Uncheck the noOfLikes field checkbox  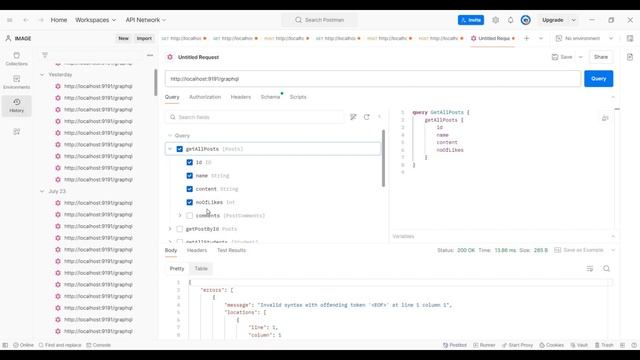coord(189,202)
